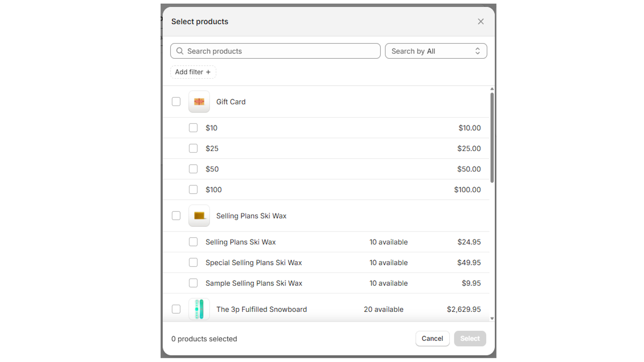
Task: Check the Gift Card checkbox
Action: pyautogui.click(x=176, y=101)
